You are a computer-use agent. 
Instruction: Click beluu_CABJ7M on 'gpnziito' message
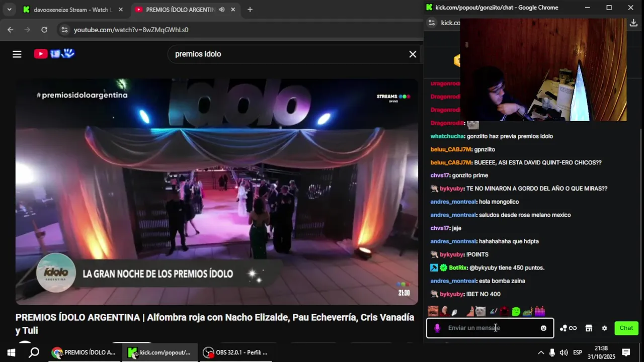(450, 149)
